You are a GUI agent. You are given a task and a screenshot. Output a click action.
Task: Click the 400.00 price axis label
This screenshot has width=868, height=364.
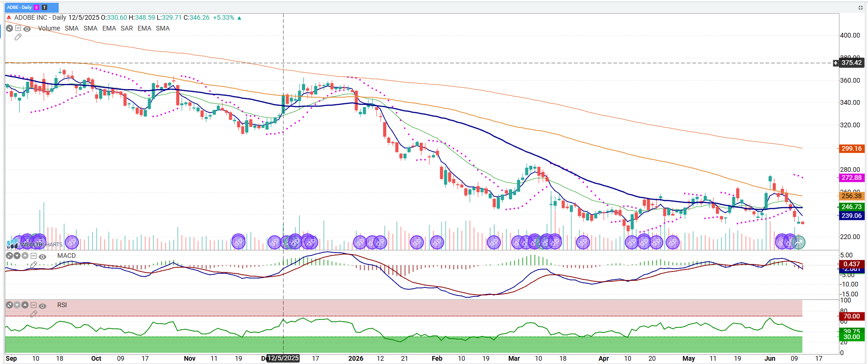(x=850, y=35)
